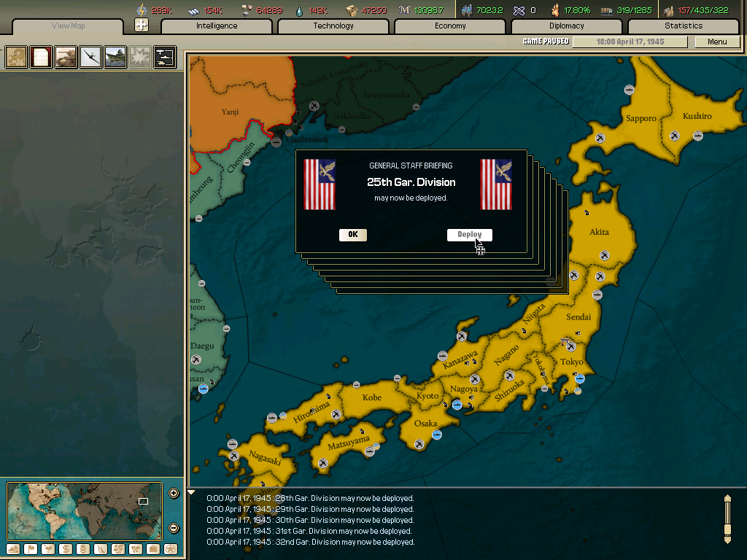Open the Statistics tab
This screenshot has width=747, height=560.
[684, 26]
